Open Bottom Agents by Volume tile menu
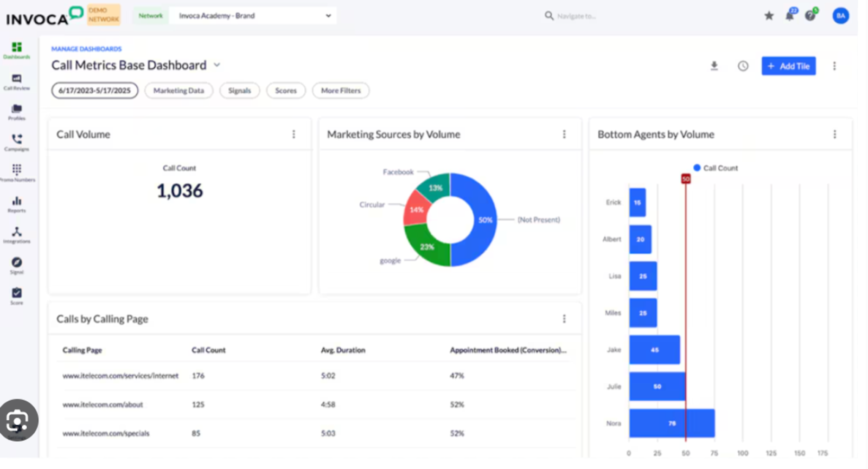This screenshot has width=868, height=469. click(835, 134)
